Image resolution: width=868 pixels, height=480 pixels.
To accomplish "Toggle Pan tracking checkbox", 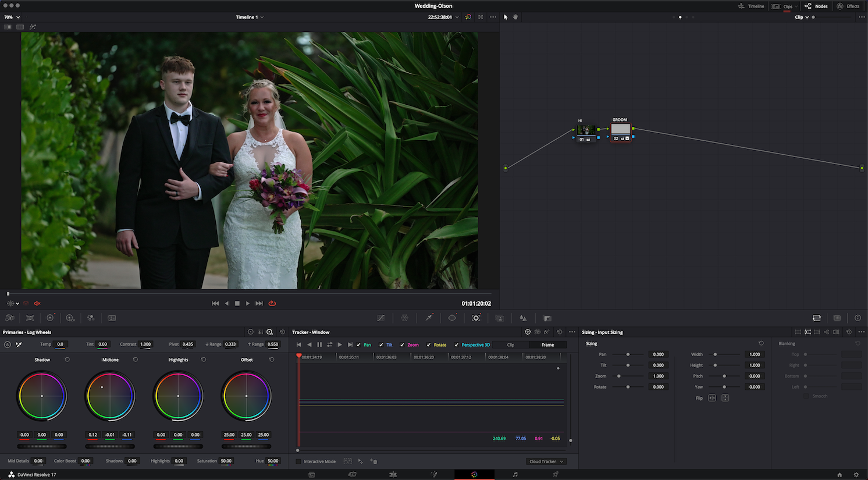I will coord(358,345).
